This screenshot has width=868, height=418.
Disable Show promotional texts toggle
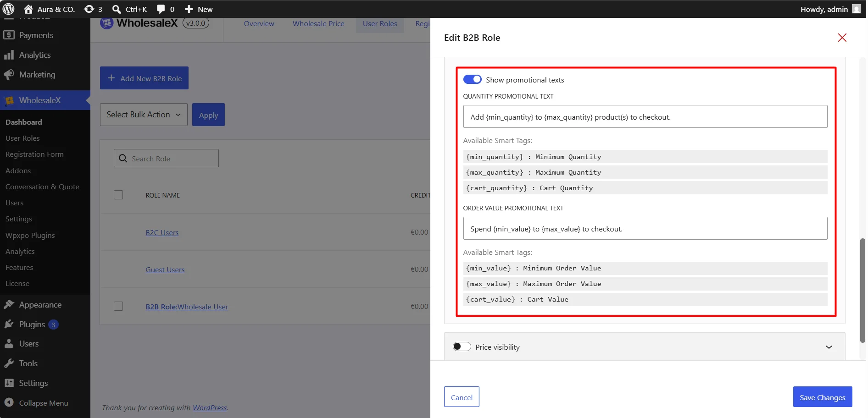(x=472, y=79)
